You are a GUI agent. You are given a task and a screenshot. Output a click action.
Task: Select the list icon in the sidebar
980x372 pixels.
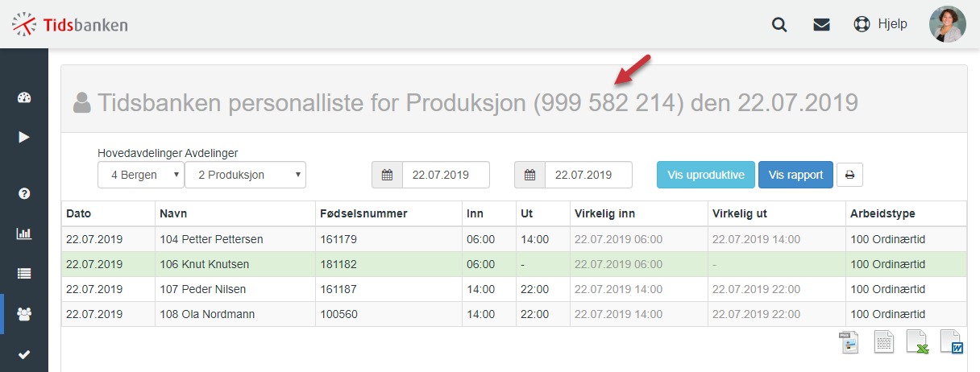pyautogui.click(x=23, y=274)
